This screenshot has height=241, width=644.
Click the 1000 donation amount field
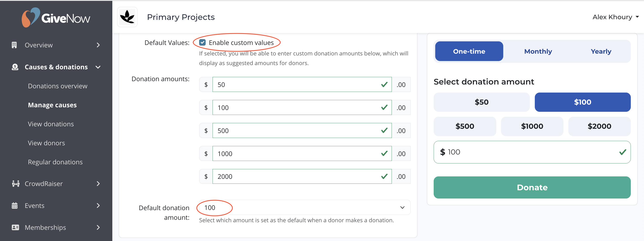point(302,154)
